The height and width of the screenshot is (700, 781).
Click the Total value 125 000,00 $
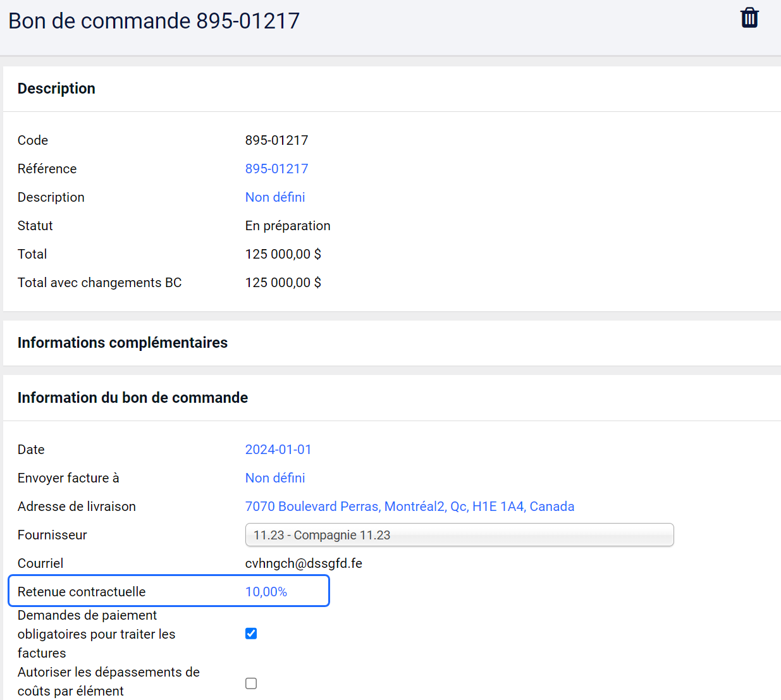click(x=283, y=254)
